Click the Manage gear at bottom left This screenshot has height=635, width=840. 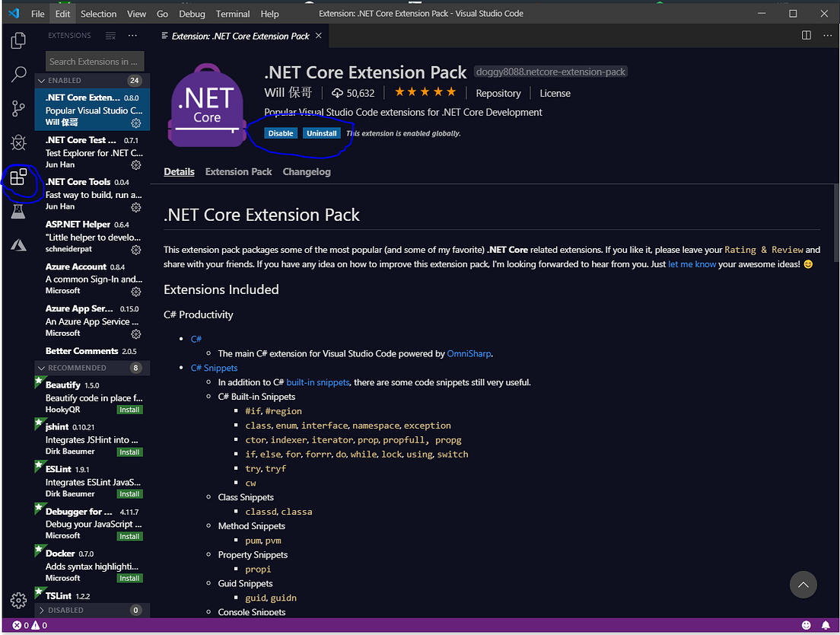pos(18,601)
